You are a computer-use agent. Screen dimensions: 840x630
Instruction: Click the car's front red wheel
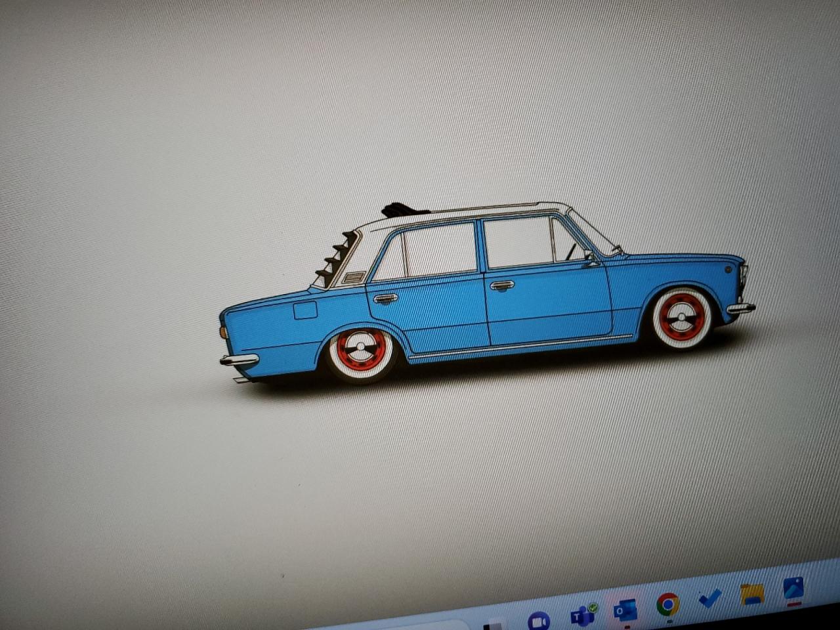point(682,318)
